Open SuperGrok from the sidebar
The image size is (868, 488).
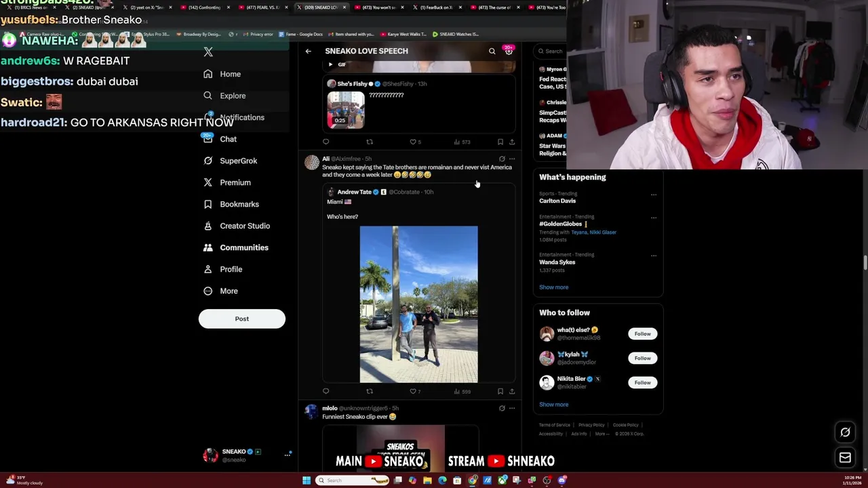[230, 161]
